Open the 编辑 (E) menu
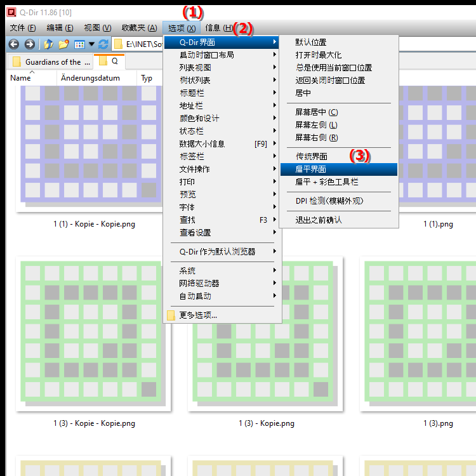Image resolution: width=476 pixels, height=476 pixels. click(x=60, y=28)
